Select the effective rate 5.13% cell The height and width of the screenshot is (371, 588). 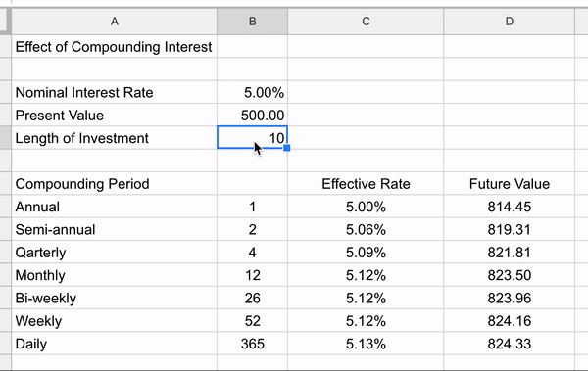tap(366, 344)
